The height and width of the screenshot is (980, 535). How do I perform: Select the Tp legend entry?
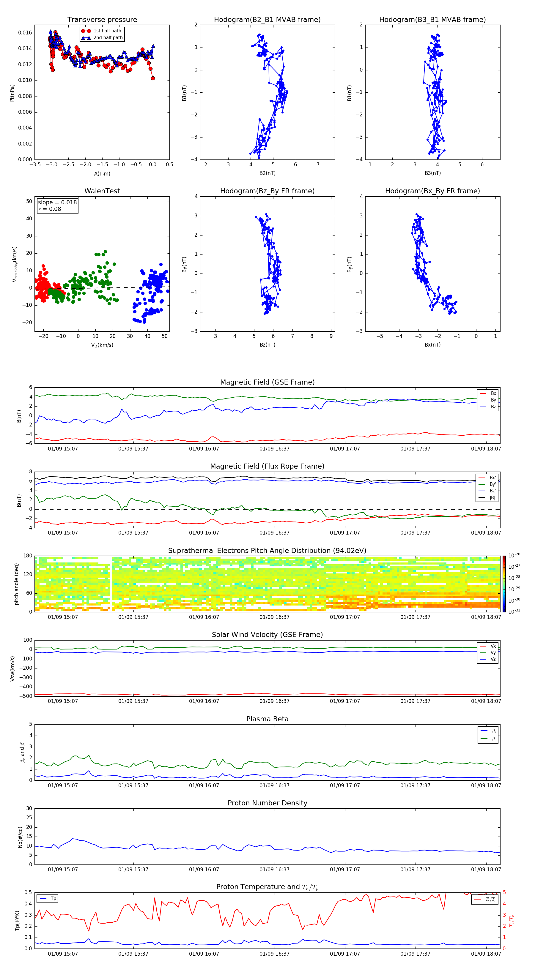click(48, 899)
